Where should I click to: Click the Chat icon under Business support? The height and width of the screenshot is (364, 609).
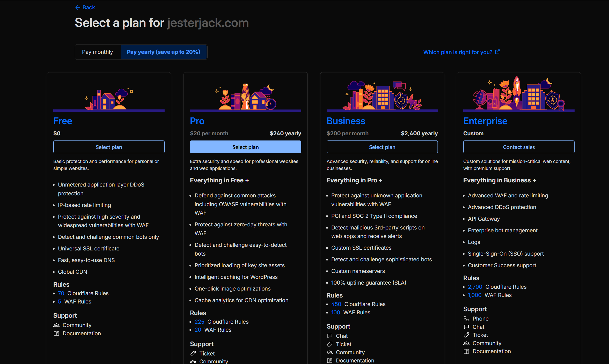tap(330, 336)
